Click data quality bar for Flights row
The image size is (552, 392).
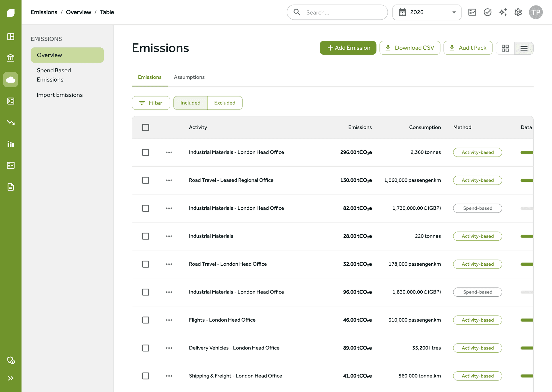point(527,320)
